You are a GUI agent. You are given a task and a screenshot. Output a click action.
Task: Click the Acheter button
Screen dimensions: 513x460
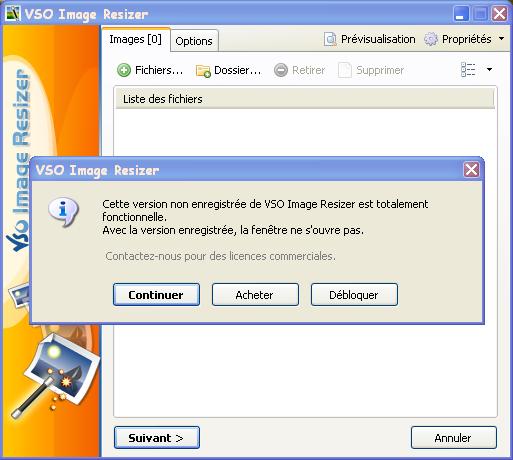255,295
